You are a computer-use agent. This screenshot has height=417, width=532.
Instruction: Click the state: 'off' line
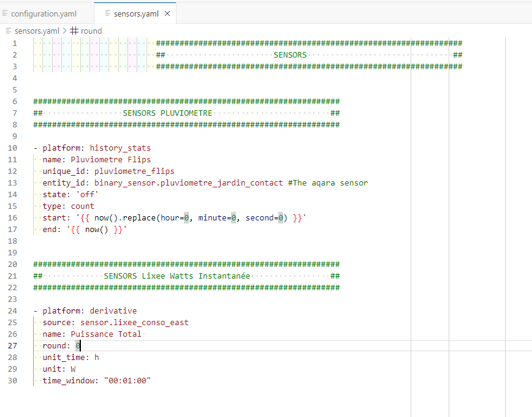[70, 195]
